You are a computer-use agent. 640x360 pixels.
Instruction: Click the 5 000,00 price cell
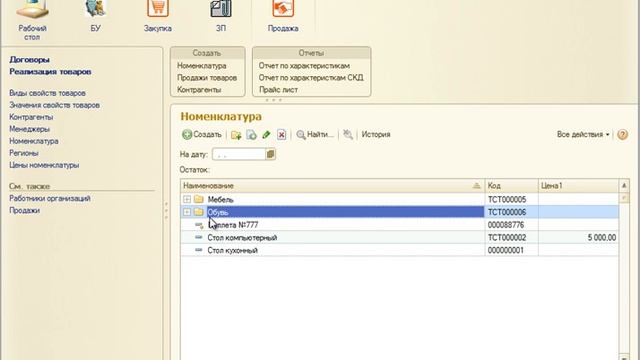[578, 238]
